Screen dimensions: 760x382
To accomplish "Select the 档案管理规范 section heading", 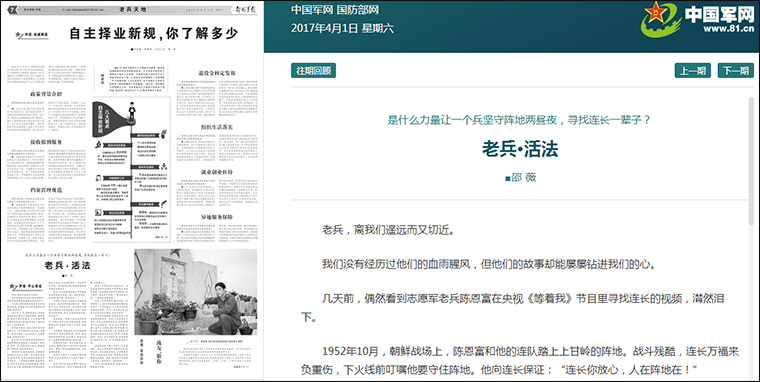I will 46,190.
